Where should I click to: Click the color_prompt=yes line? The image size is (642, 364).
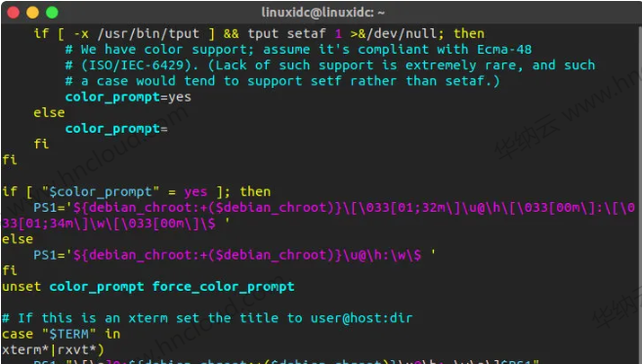128,97
